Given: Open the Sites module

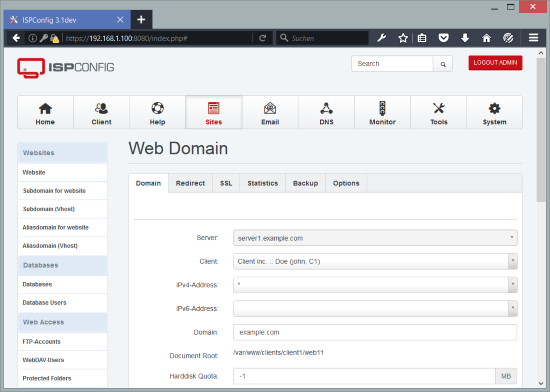Looking at the screenshot, I should point(214,113).
